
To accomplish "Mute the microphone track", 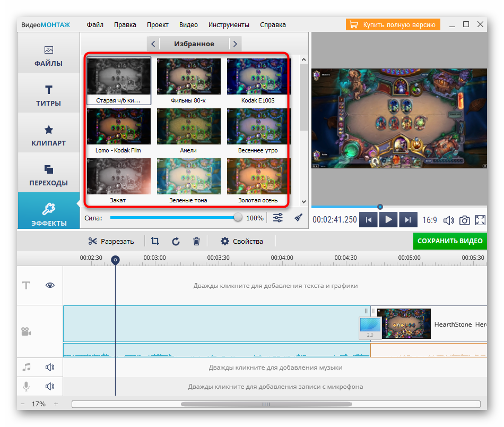I will tap(50, 386).
